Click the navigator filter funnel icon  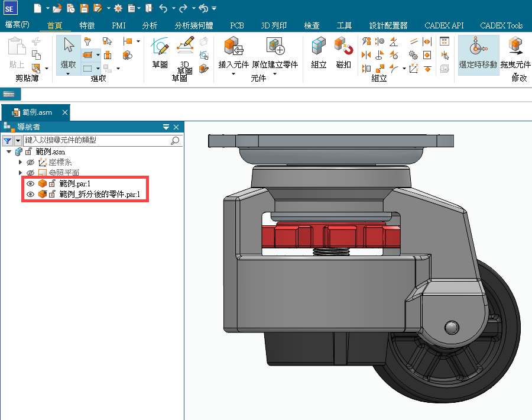7,141
